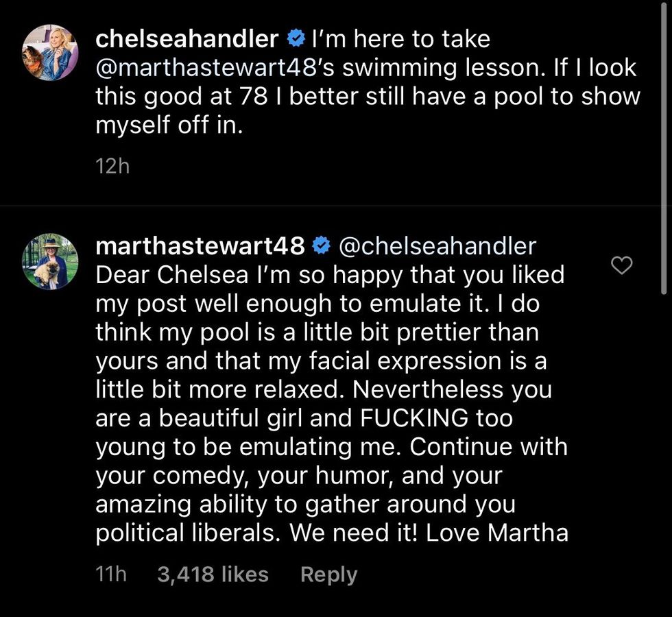Click marthastewart48's verified badge

321,245
